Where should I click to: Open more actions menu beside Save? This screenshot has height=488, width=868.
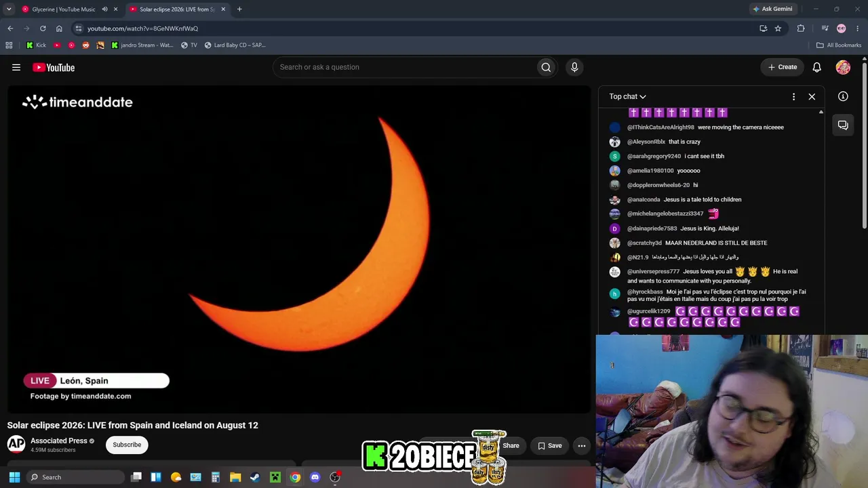click(x=582, y=445)
